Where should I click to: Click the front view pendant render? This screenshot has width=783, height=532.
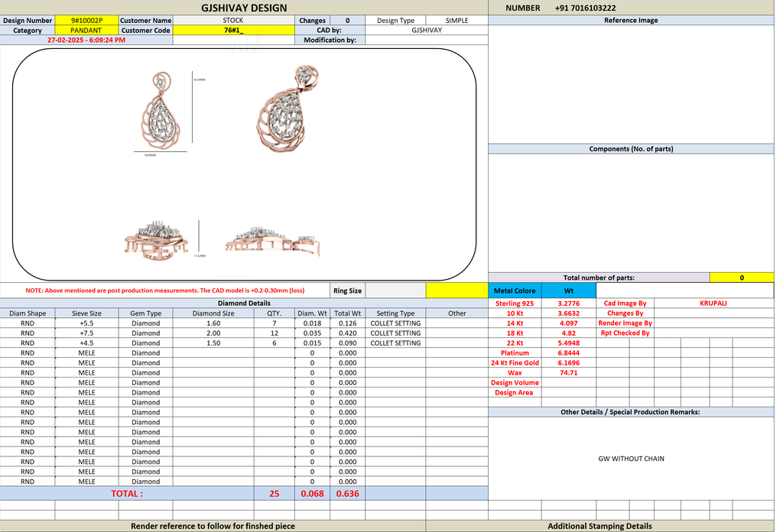[160, 112]
